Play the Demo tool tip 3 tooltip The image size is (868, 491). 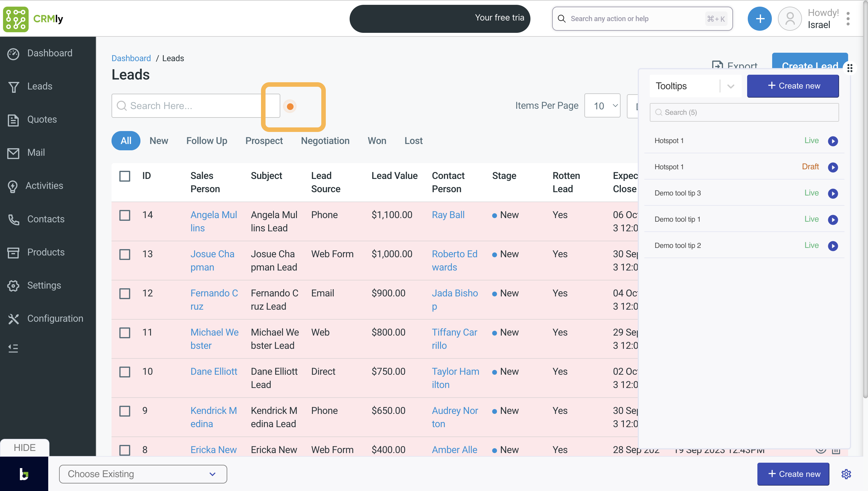832,194
